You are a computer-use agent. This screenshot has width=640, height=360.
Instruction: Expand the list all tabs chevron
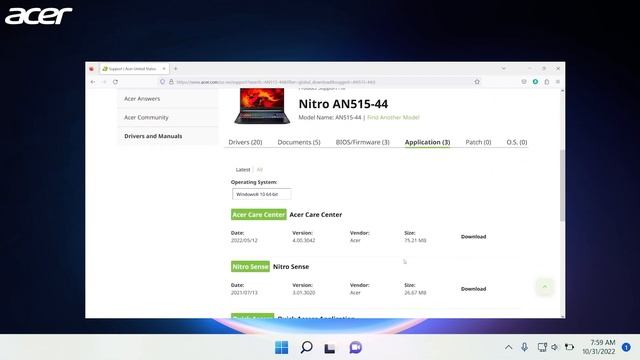click(504, 69)
